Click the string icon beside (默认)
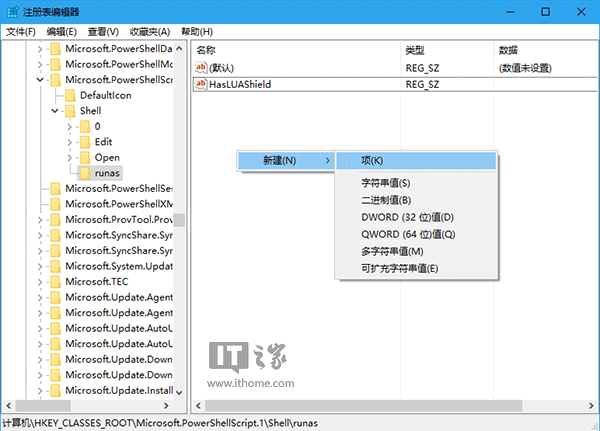 tap(201, 68)
